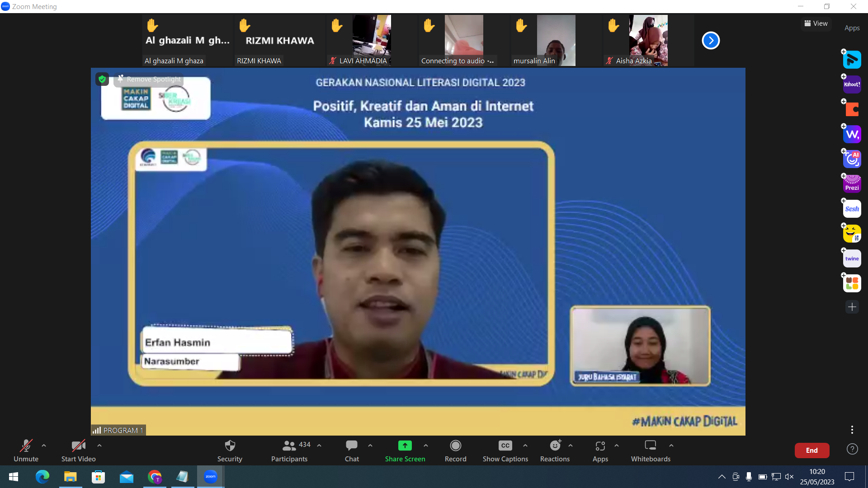Expand the Share Screen options arrow
The image size is (868, 488).
(426, 446)
